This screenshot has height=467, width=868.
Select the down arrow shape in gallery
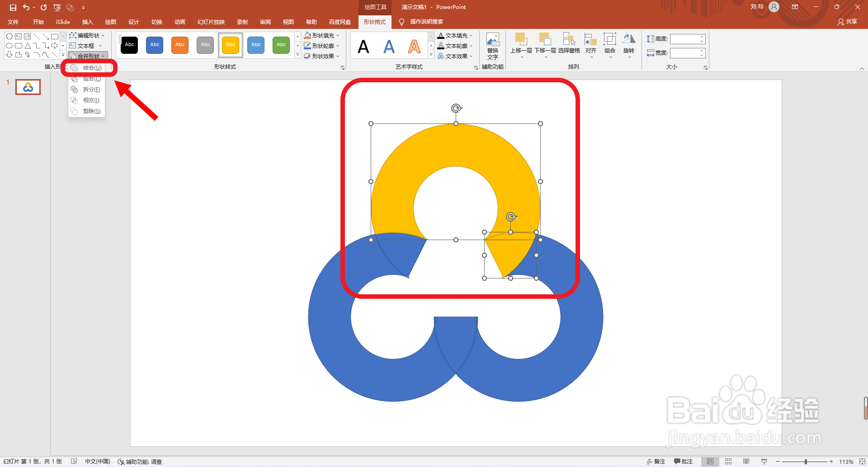pos(9,55)
